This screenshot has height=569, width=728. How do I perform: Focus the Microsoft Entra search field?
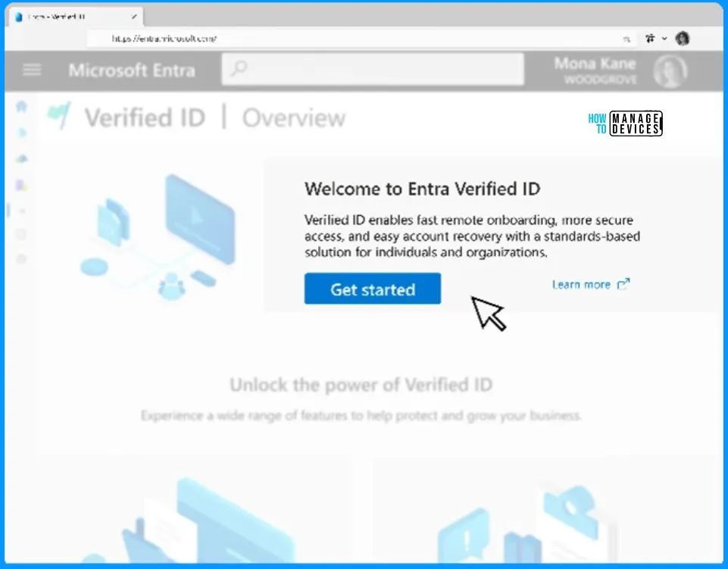pos(373,69)
